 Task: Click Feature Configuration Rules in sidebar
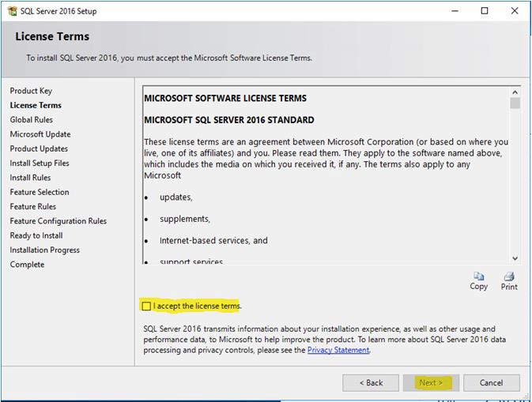pos(58,221)
